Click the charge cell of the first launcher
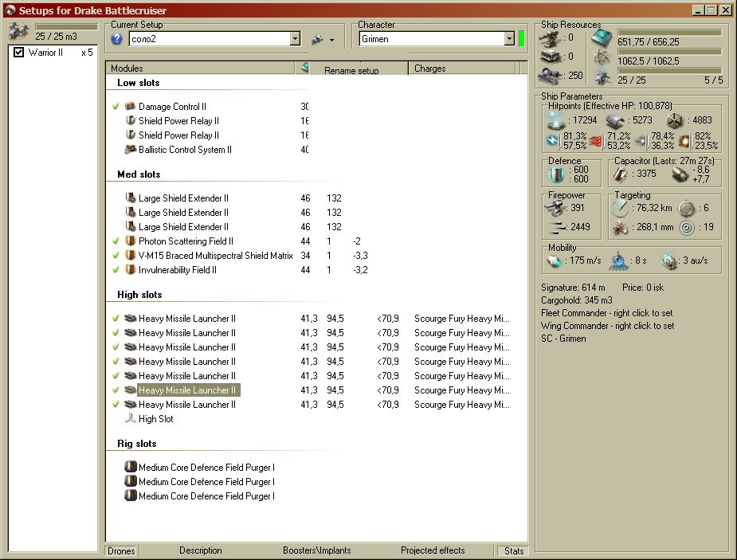This screenshot has width=737, height=560. [x=462, y=319]
